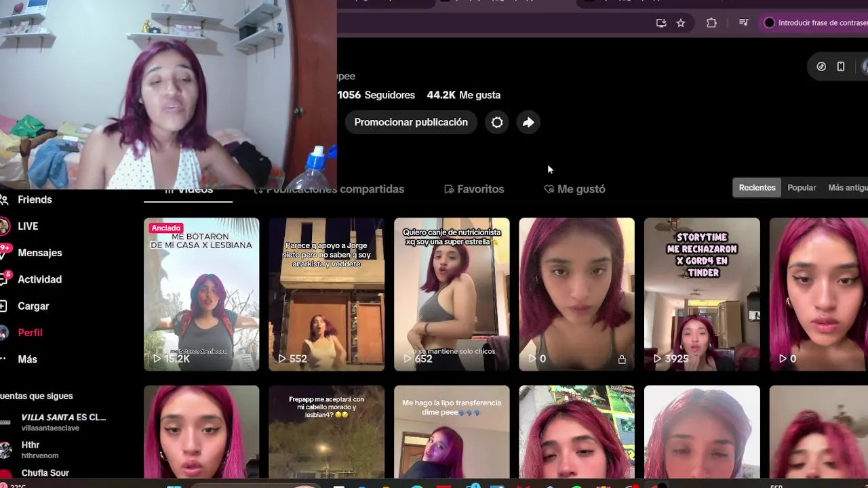Open video 'Frepapp me aceptará'
This screenshot has width=868, height=488.
326,432
